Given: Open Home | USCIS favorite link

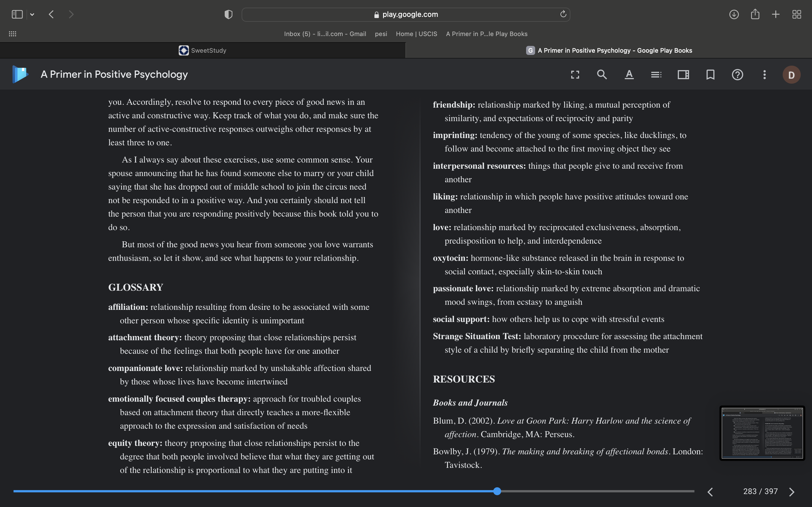Looking at the screenshot, I should 416,34.
